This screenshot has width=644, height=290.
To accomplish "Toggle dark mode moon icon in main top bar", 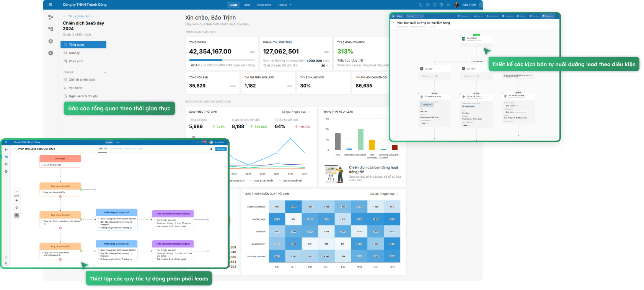I will click(x=421, y=5).
